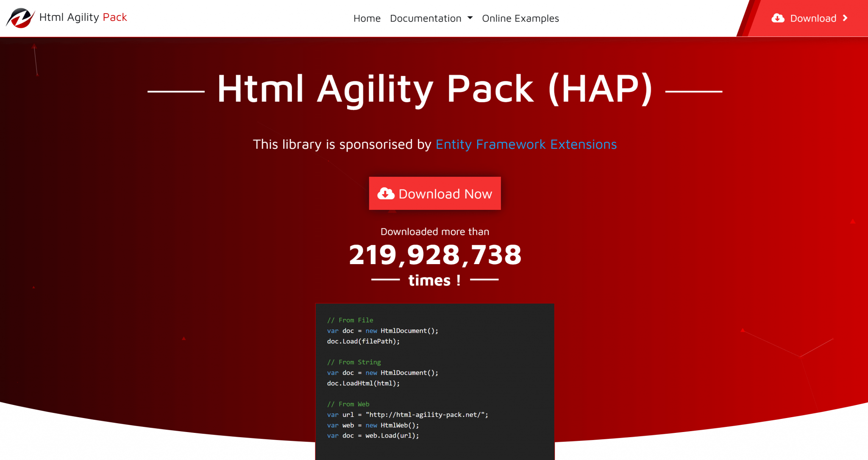The width and height of the screenshot is (868, 460).
Task: Click the arrow icon after the Download label
Action: 846,18
